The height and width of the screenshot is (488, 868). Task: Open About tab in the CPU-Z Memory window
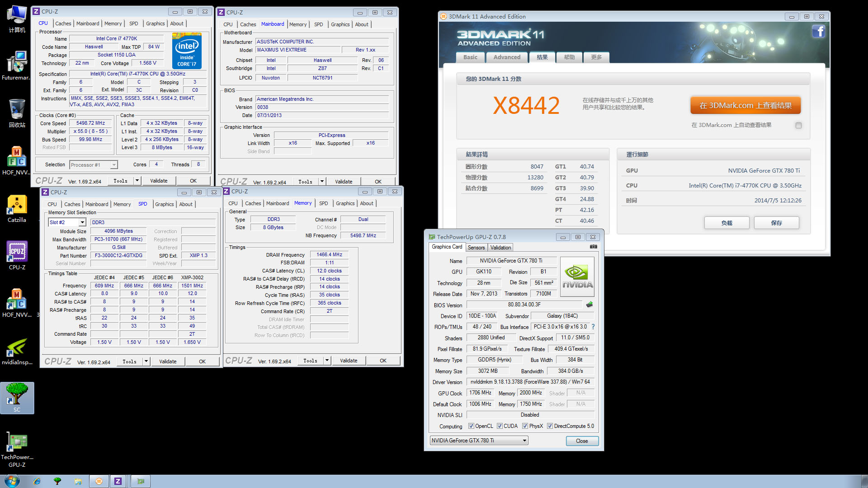click(367, 203)
